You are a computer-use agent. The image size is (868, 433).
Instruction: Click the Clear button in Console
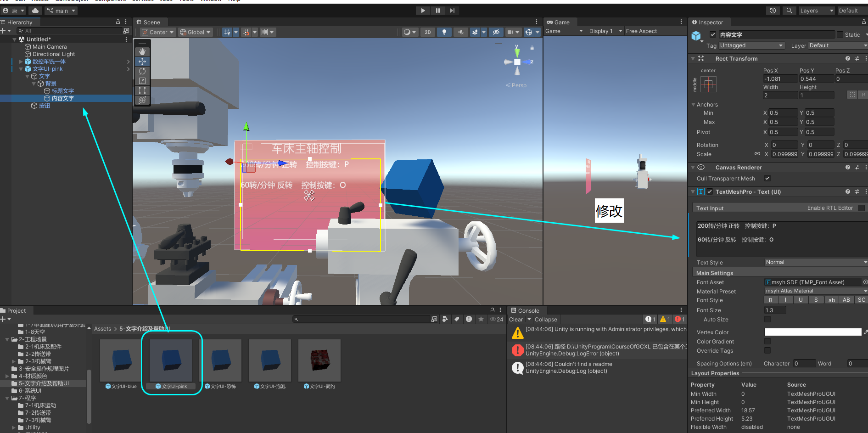(516, 319)
